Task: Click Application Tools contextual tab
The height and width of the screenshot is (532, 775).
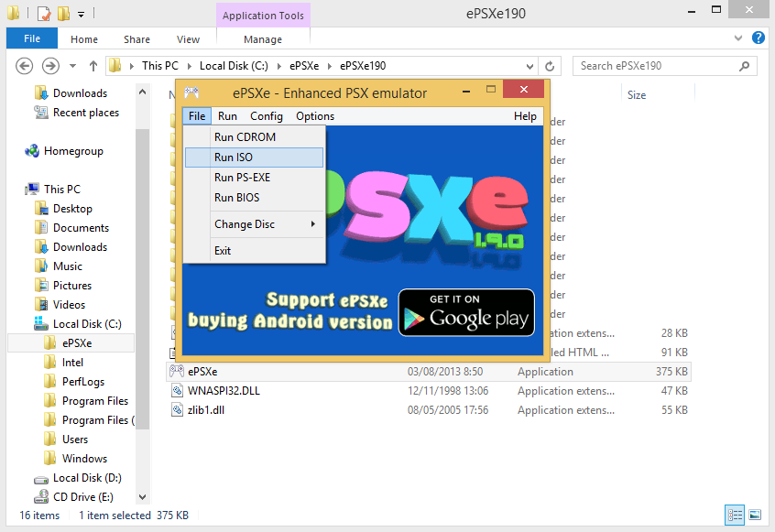Action: point(263,16)
